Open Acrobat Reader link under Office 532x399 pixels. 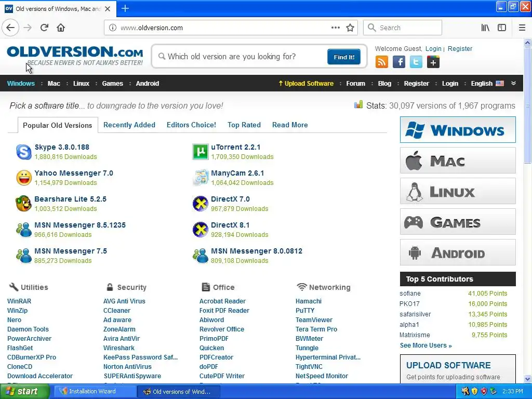click(x=222, y=301)
